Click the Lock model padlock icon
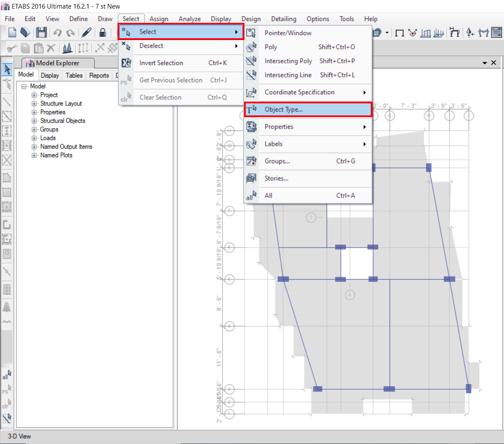The height and width of the screenshot is (444, 504). (102, 33)
